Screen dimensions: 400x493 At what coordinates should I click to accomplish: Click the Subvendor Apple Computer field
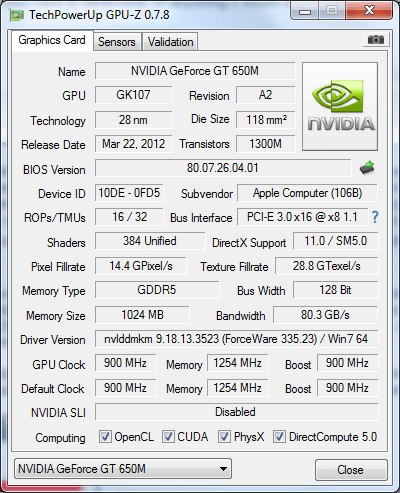tap(307, 193)
